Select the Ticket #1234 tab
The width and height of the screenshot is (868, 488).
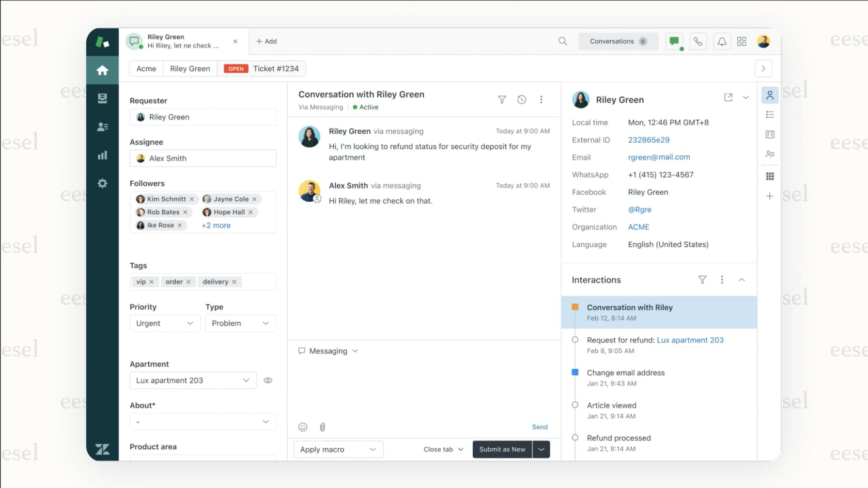261,69
